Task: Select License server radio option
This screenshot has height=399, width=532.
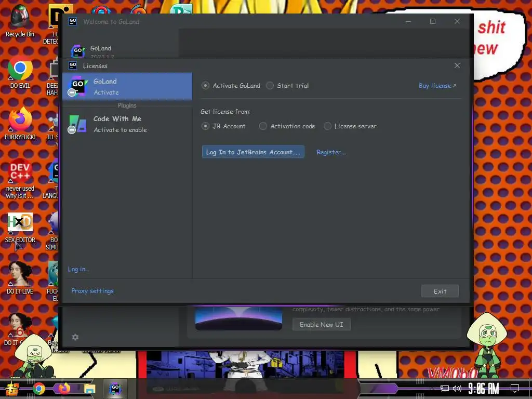Action: click(x=350, y=126)
